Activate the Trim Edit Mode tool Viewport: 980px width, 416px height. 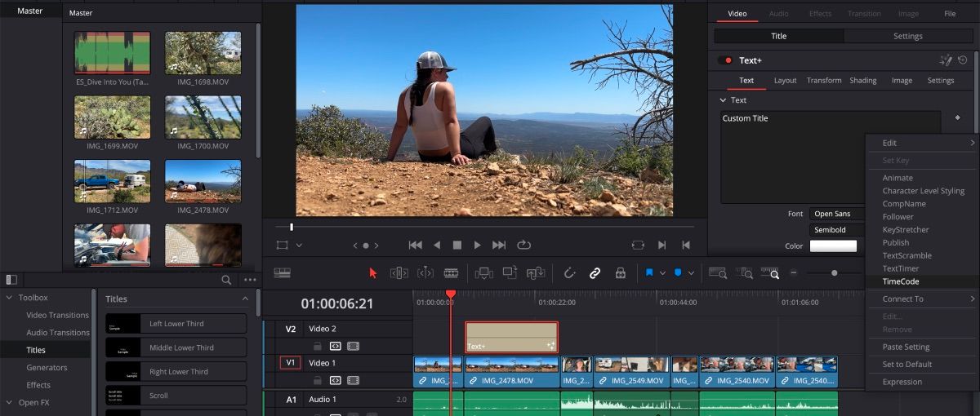click(x=399, y=273)
